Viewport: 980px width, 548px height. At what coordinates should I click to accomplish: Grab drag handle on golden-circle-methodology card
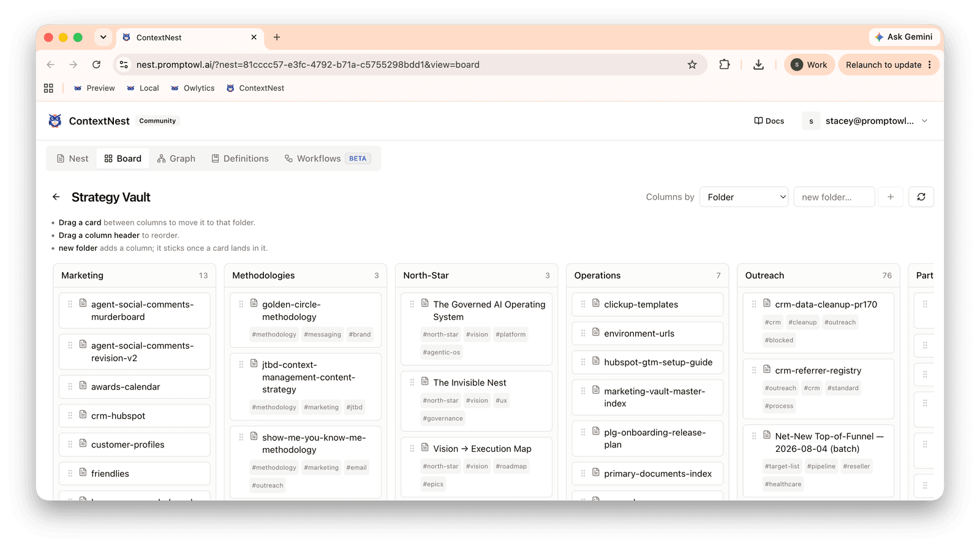[241, 304]
